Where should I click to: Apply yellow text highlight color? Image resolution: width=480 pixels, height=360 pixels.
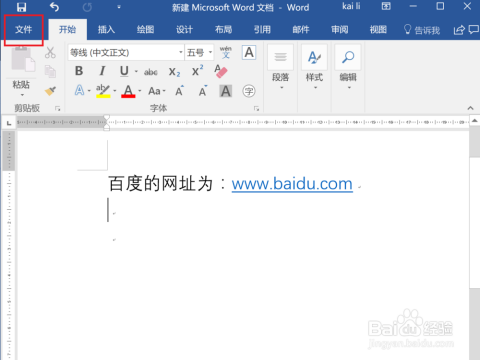[103, 91]
